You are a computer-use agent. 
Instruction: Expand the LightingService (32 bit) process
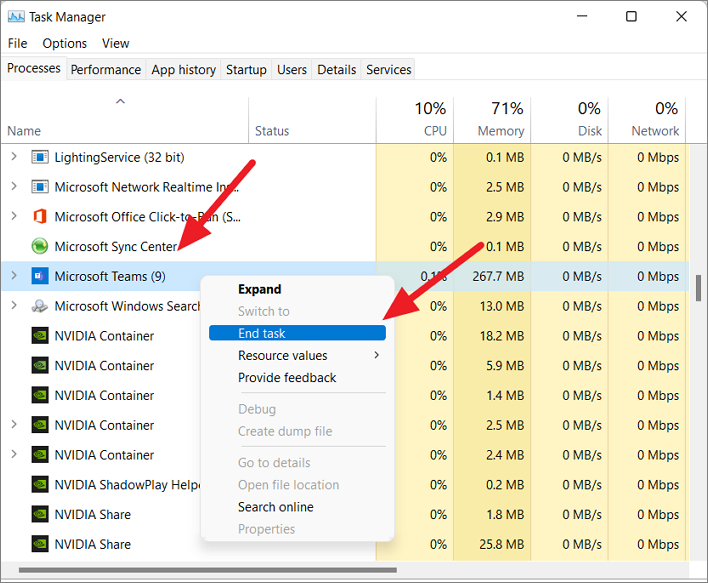coord(14,157)
